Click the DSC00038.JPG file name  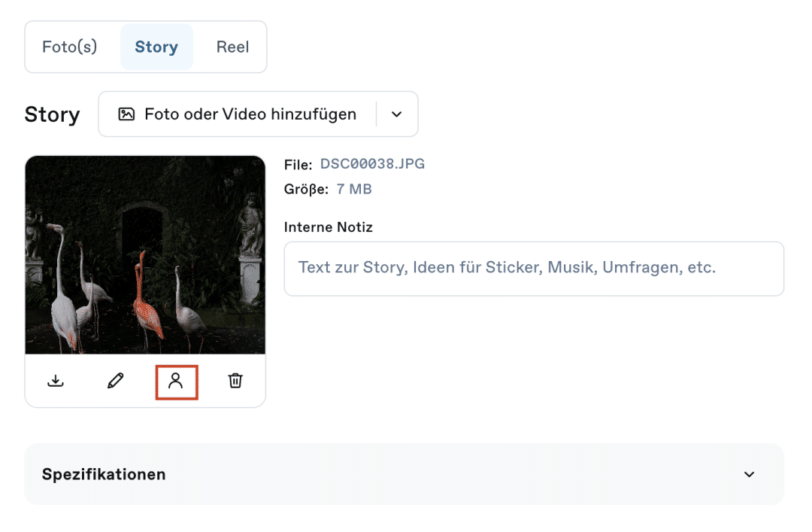click(372, 163)
